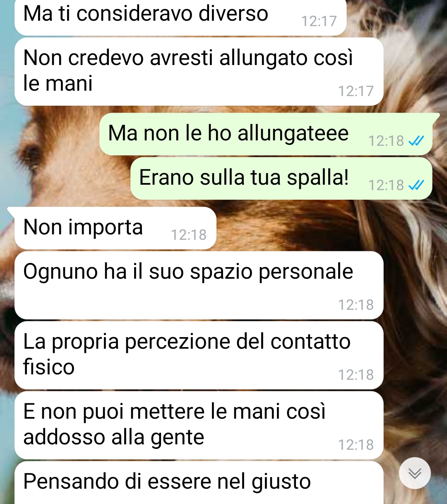Select the 'La propria percezione del contatto fisico' bubble
This screenshot has width=447, height=504.
pyautogui.click(x=199, y=355)
